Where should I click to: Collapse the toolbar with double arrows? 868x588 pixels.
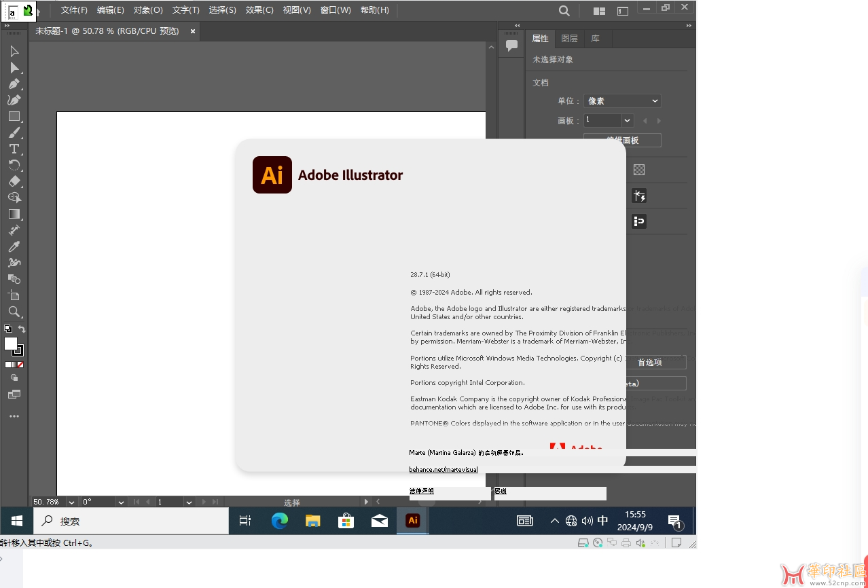pyautogui.click(x=7, y=25)
